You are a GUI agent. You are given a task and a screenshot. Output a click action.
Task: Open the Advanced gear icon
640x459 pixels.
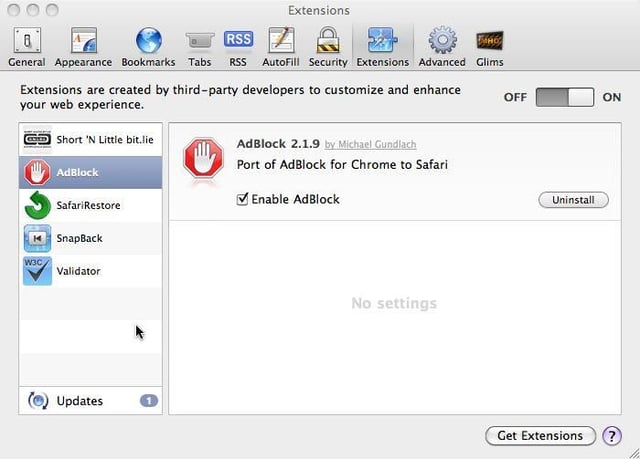pos(442,40)
